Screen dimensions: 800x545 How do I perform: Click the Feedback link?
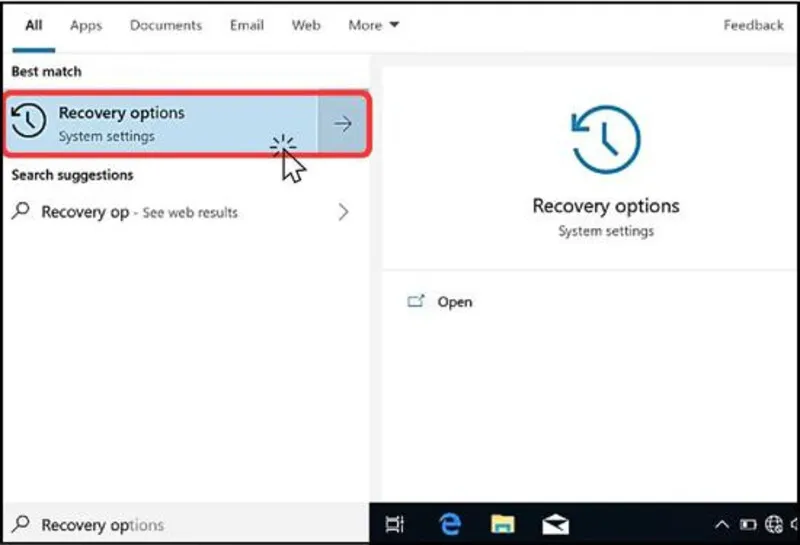tap(753, 25)
